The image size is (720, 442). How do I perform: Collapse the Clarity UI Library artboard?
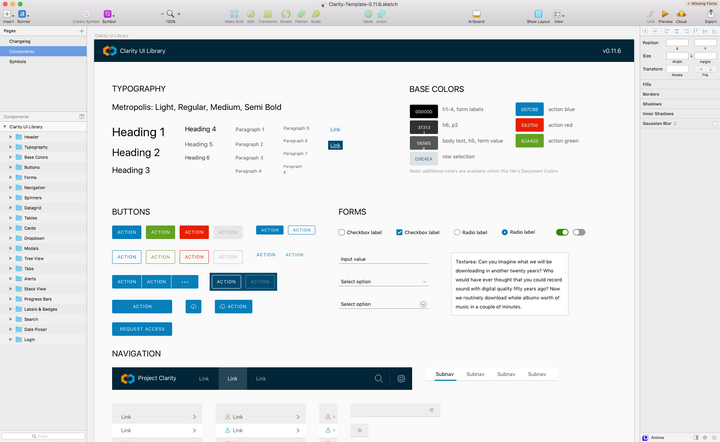[5, 127]
